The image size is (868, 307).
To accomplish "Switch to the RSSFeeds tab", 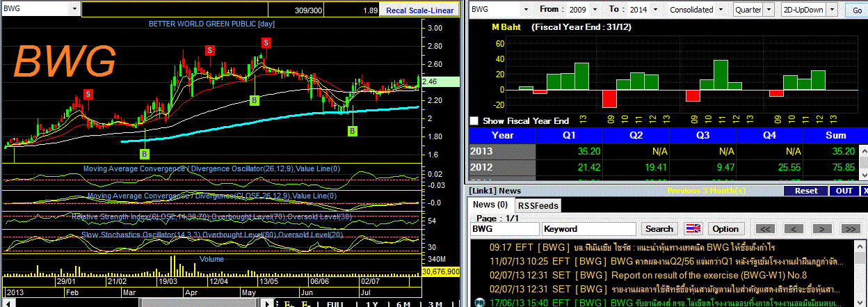I will (538, 205).
